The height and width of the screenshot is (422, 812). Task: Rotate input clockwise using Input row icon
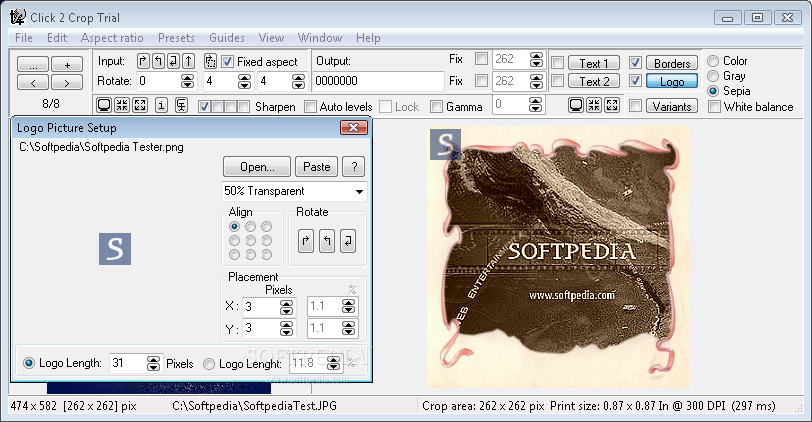pos(143,61)
